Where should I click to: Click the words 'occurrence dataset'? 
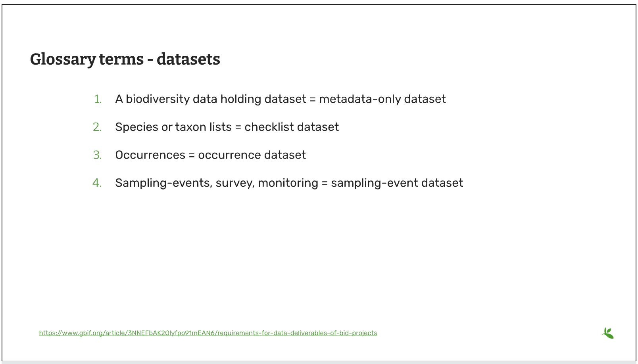click(x=252, y=155)
